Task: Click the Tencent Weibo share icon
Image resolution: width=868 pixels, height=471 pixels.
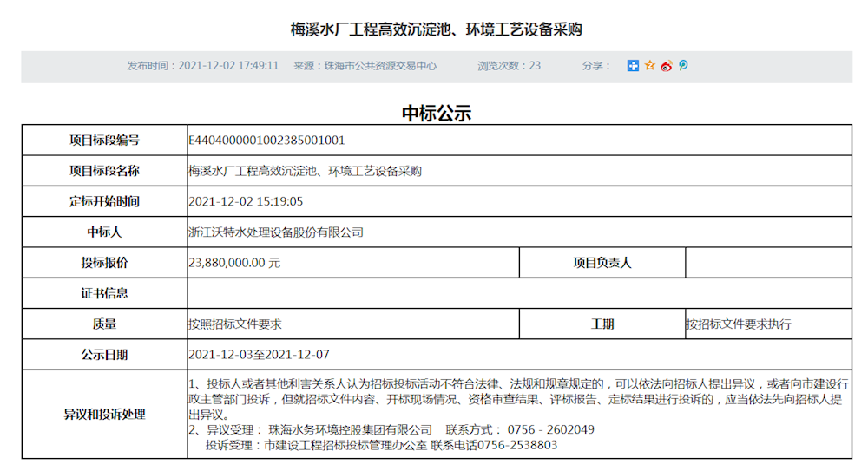Action: coord(683,66)
